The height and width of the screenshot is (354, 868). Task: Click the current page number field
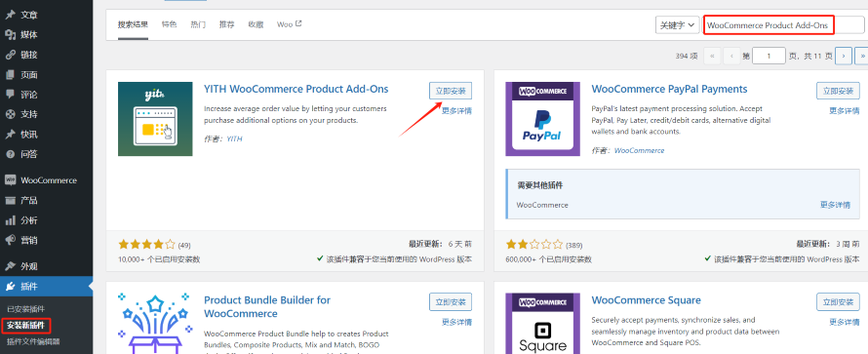(x=769, y=56)
